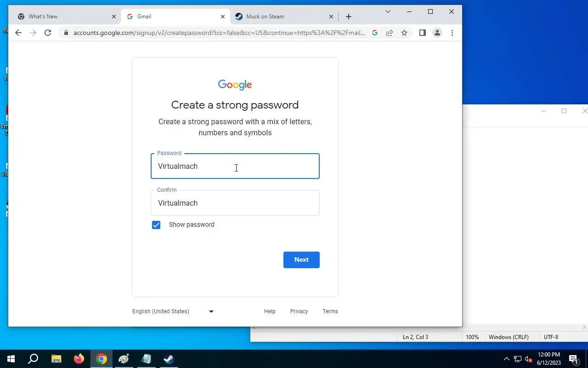Click the Confirm password field
The image size is (588, 368).
(x=235, y=203)
